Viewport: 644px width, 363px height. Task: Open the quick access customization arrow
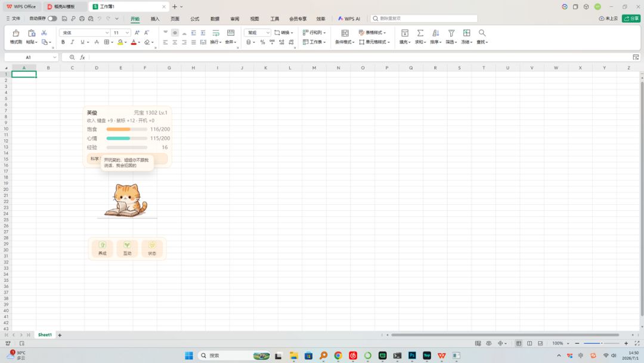point(117,19)
